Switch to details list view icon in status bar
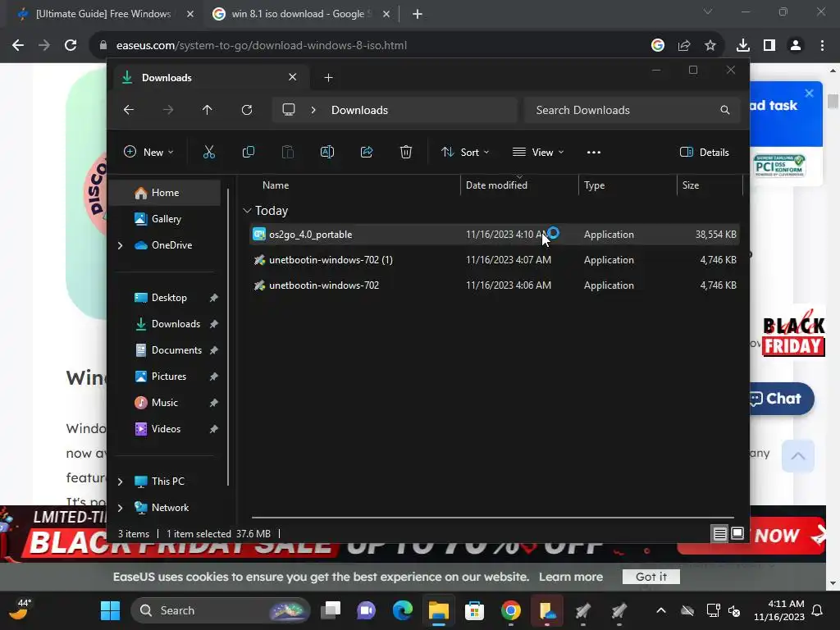This screenshot has width=840, height=630. 719,533
